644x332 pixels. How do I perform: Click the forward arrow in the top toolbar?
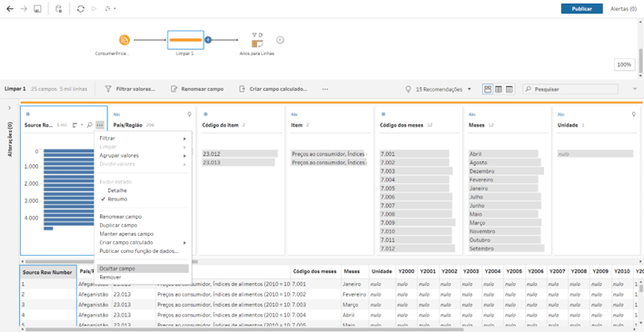pyautogui.click(x=24, y=9)
